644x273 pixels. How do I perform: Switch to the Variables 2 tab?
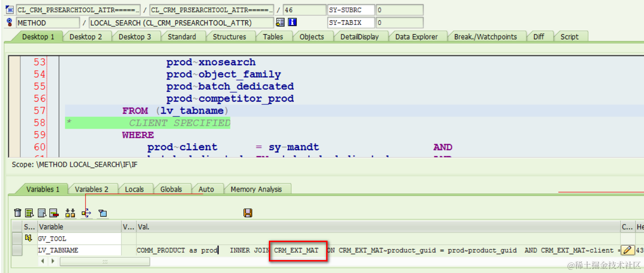pos(91,189)
